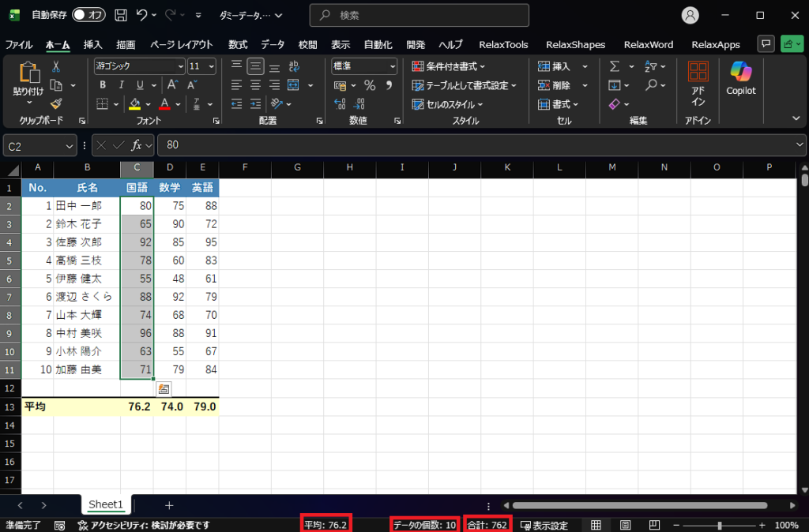Toggle italic formatting

[122, 85]
